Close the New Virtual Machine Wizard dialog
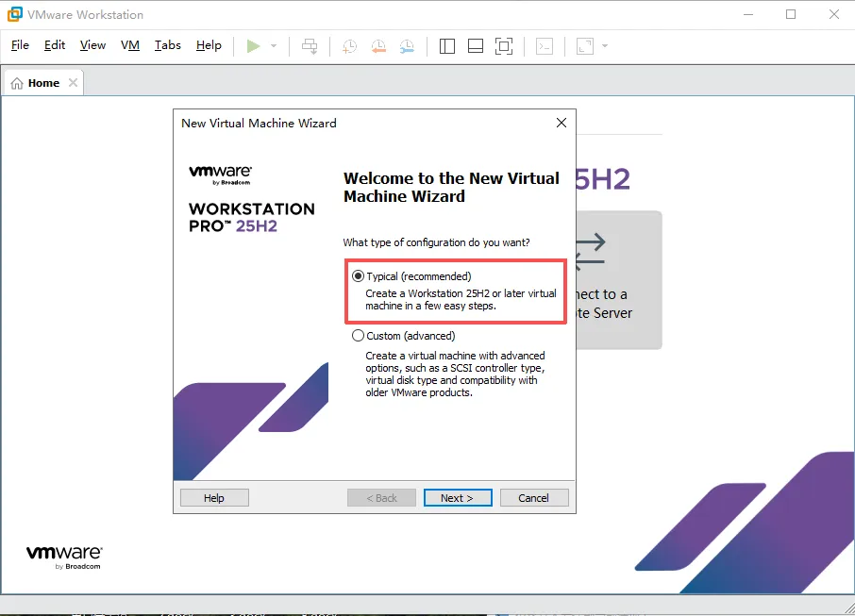Image resolution: width=855 pixels, height=616 pixels. (562, 123)
